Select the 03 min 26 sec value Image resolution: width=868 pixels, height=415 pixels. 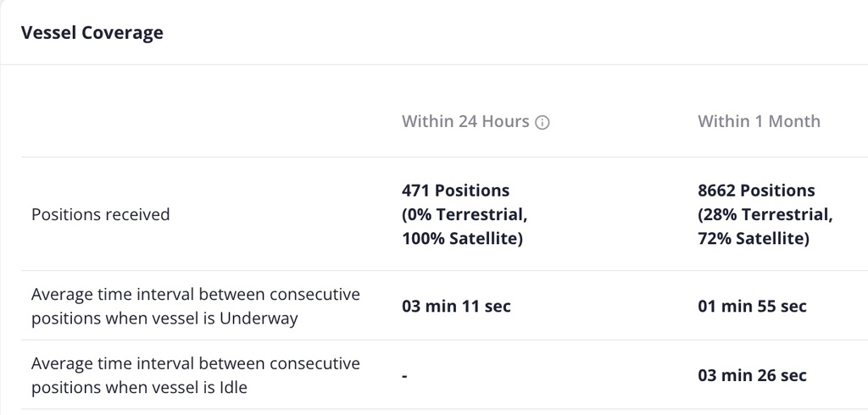coord(753,375)
